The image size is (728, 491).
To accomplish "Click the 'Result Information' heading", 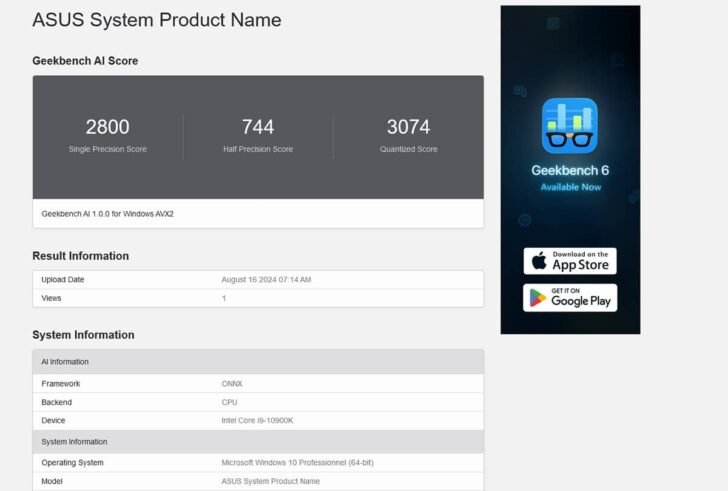I will [80, 256].
